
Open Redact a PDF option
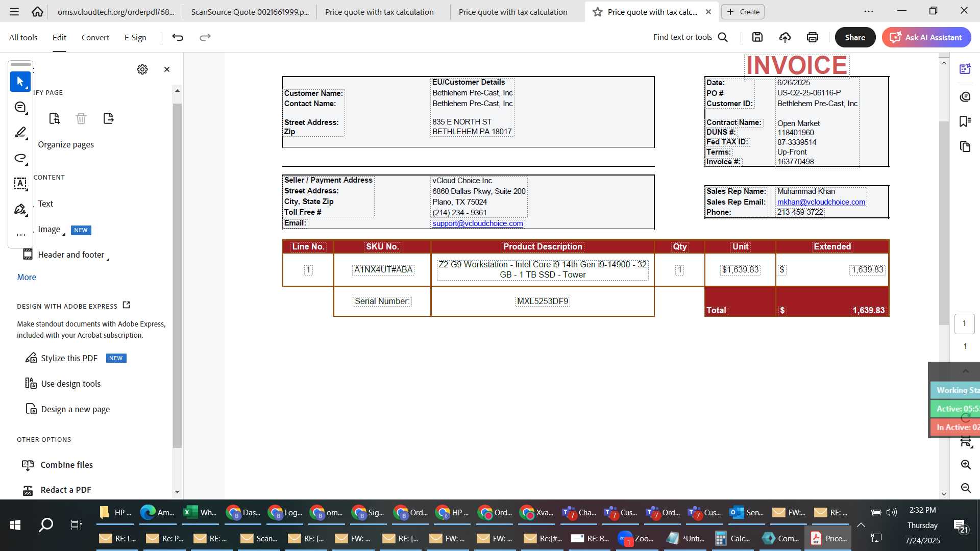click(66, 490)
